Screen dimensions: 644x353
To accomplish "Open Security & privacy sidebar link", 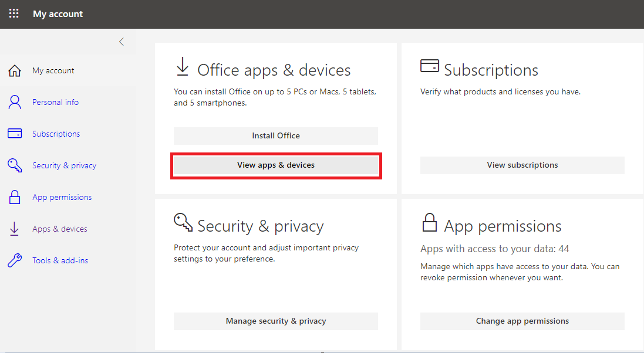I will tap(65, 165).
